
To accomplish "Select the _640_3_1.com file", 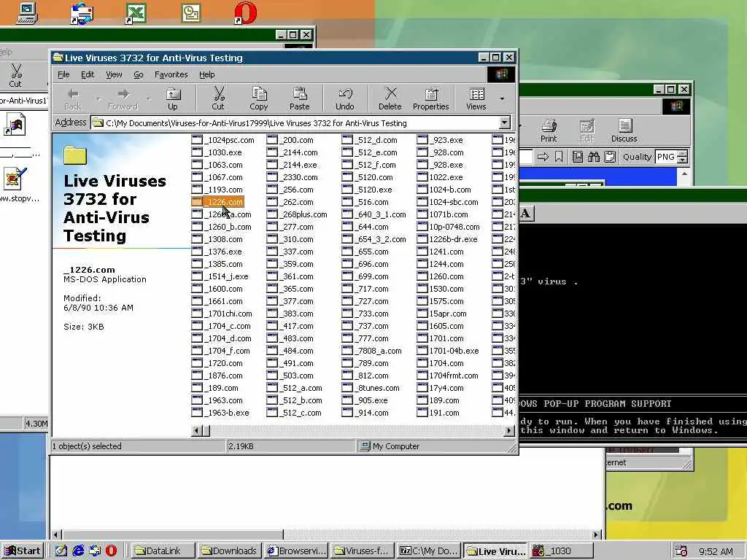I will (x=374, y=214).
